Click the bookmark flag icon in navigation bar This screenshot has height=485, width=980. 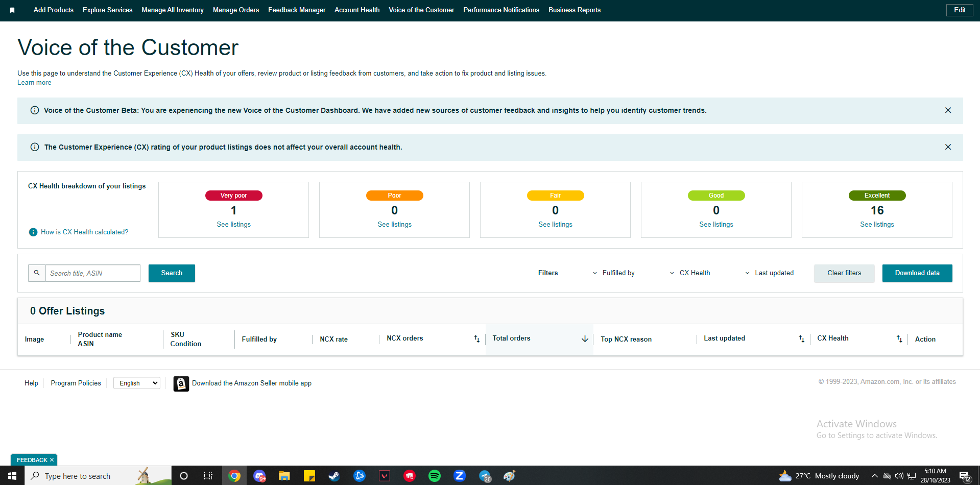[x=12, y=10]
